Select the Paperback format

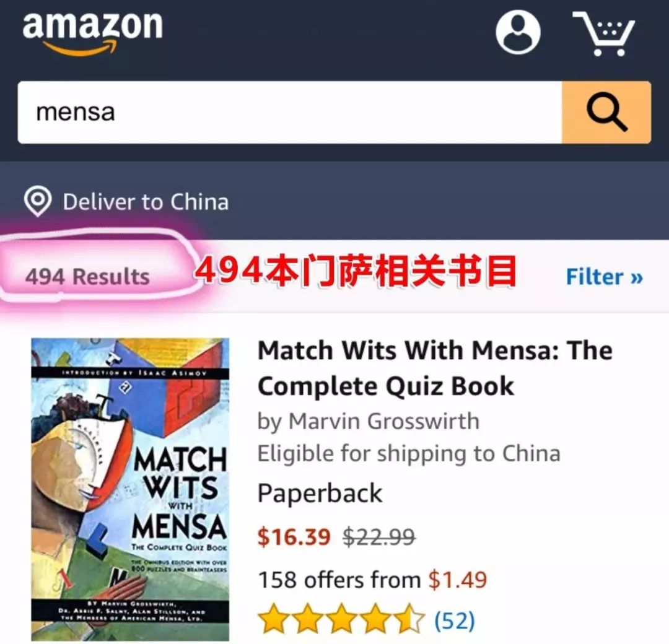(x=320, y=493)
